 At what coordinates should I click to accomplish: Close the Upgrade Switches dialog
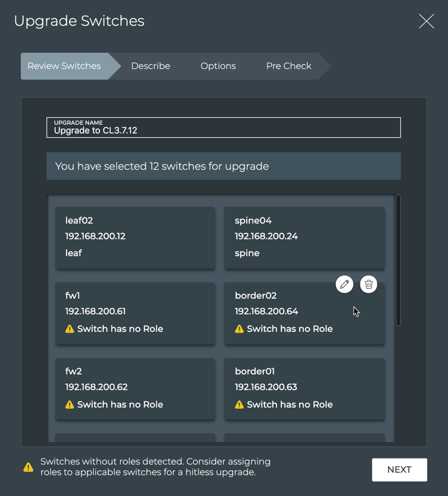(x=426, y=21)
